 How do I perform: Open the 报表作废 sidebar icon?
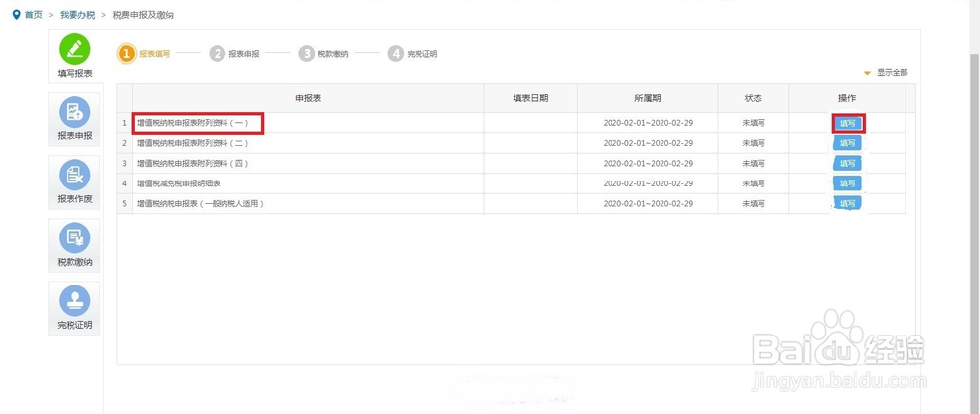[74, 175]
